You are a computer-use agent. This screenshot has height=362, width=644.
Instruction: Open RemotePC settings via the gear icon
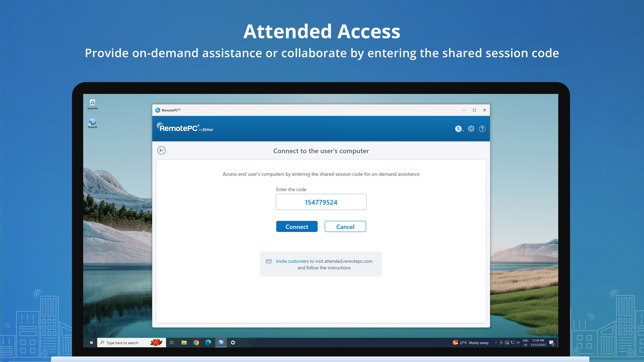pos(471,129)
